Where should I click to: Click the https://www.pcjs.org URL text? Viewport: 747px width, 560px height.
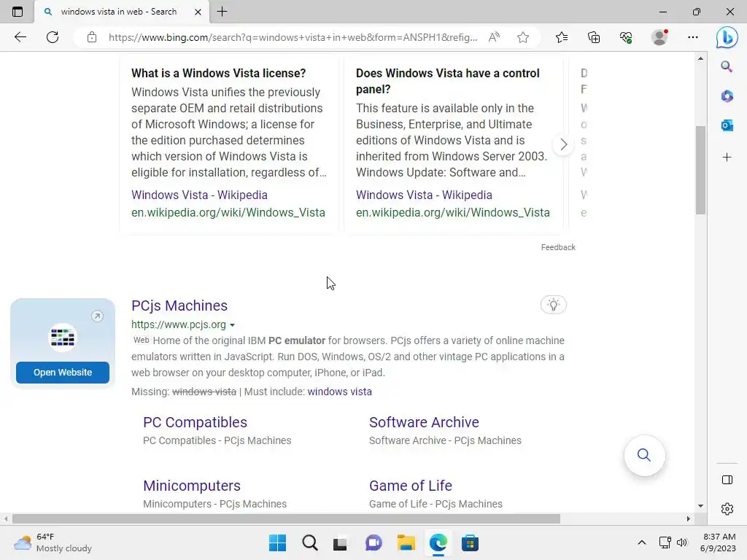point(179,324)
